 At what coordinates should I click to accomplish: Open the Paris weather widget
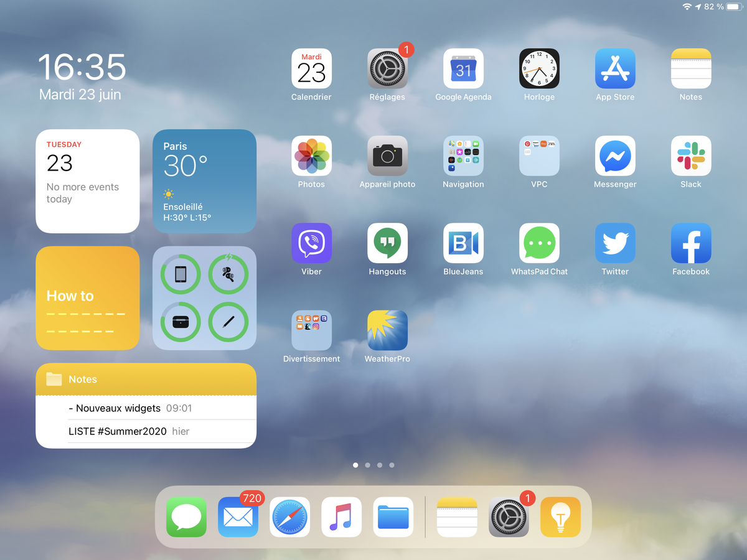click(x=204, y=181)
